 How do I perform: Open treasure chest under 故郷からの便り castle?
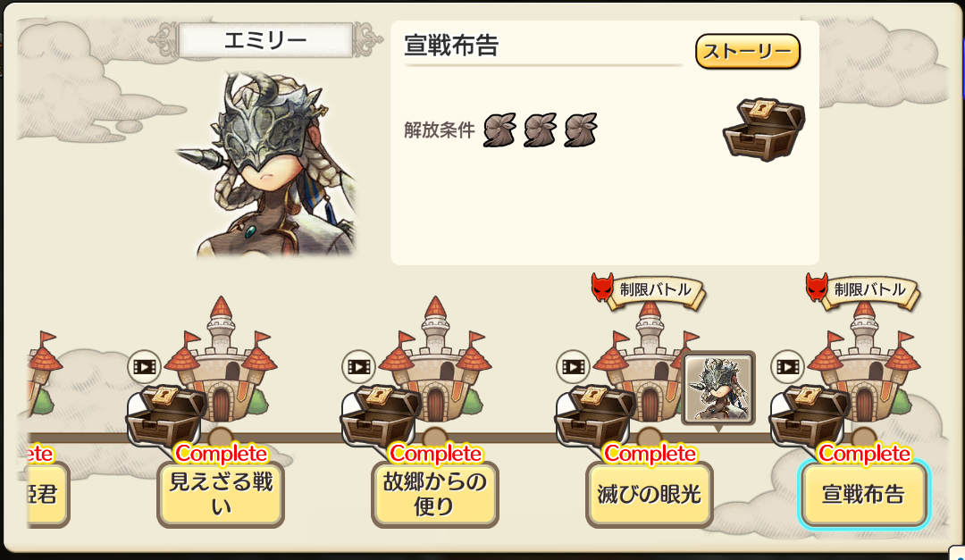coord(379,414)
